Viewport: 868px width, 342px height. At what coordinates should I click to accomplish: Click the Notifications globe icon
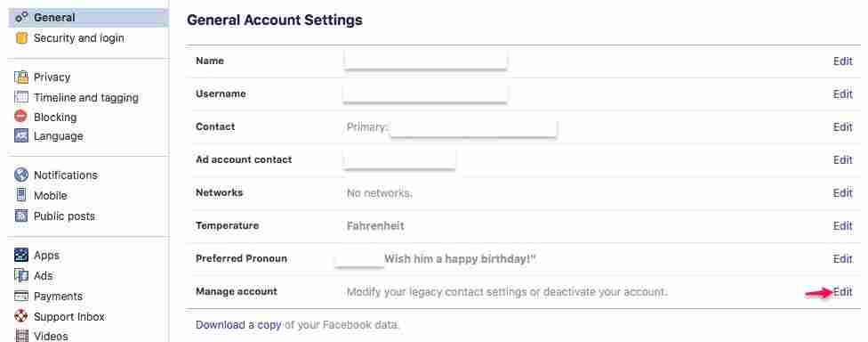[21, 175]
